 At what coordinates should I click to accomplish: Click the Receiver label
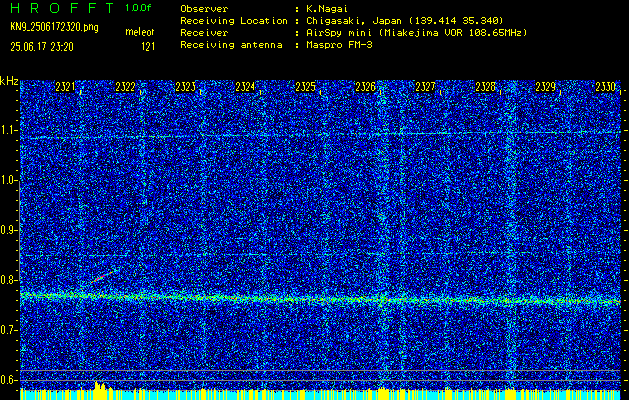click(204, 33)
